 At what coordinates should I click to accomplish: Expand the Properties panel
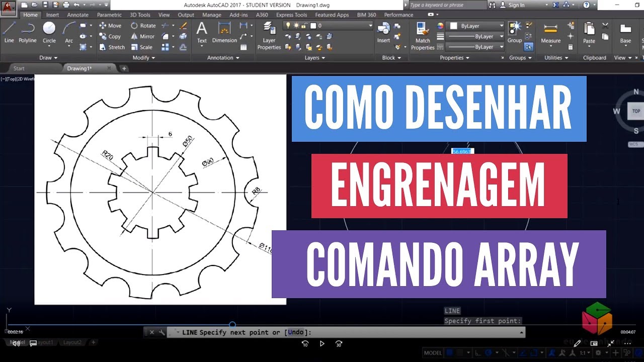pyautogui.click(x=454, y=58)
